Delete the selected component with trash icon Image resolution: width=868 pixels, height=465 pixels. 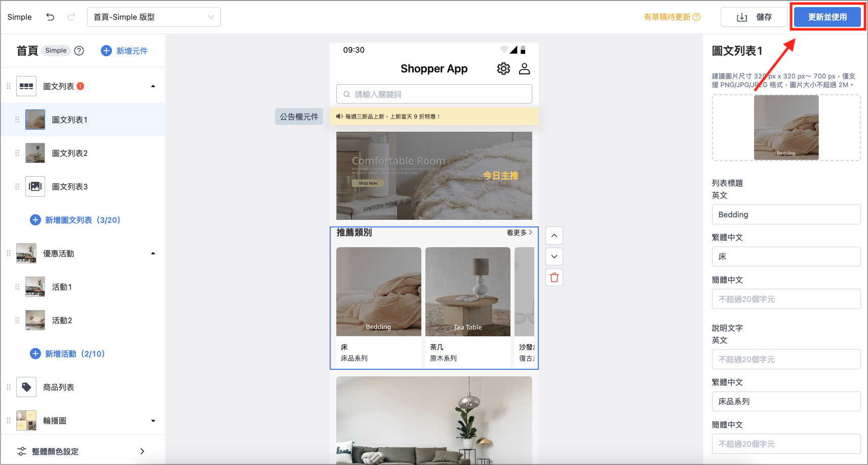click(554, 277)
